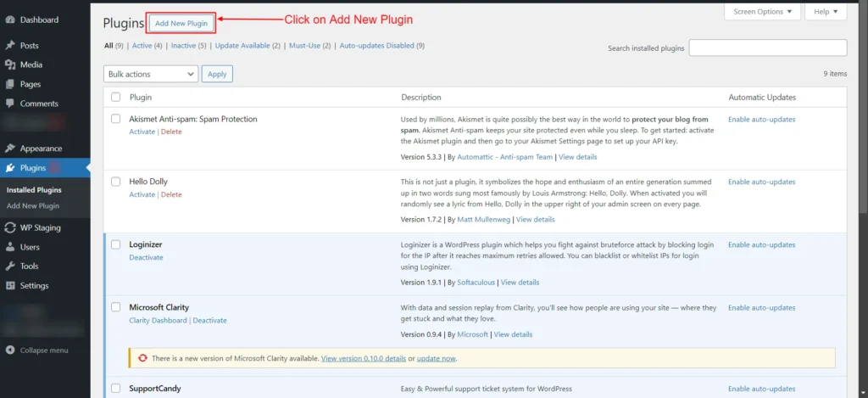Deactivate the Loginizer plugin
The height and width of the screenshot is (398, 868).
coord(146,258)
